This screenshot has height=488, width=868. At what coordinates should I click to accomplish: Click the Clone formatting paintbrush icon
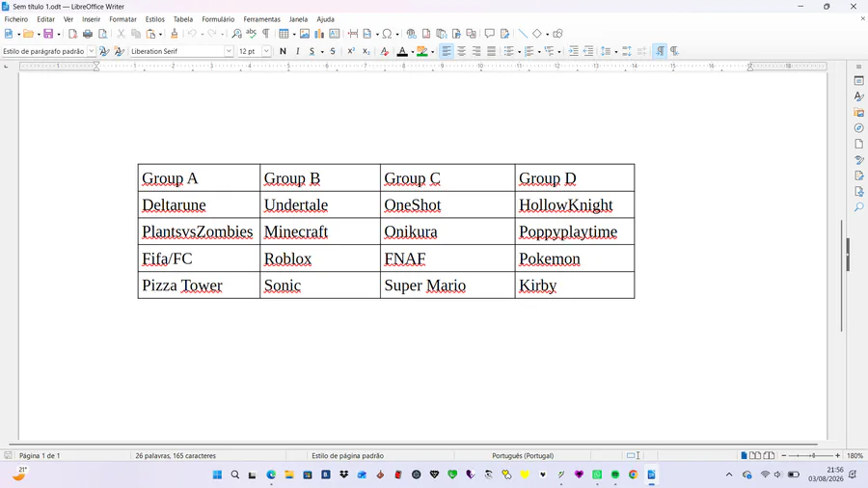point(175,34)
